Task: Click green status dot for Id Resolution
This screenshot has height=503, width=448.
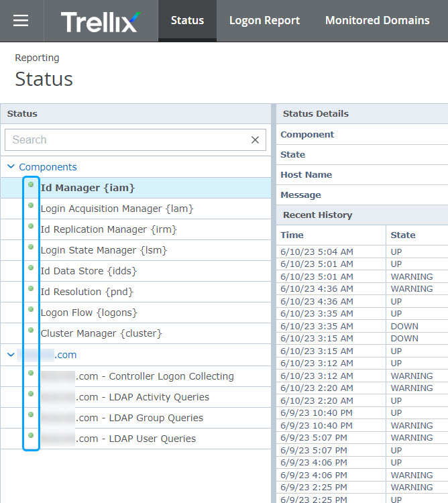Action: 31,288
